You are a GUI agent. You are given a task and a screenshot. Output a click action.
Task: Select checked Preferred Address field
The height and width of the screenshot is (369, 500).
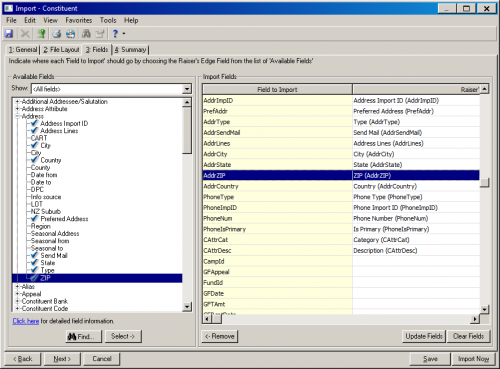point(64,219)
